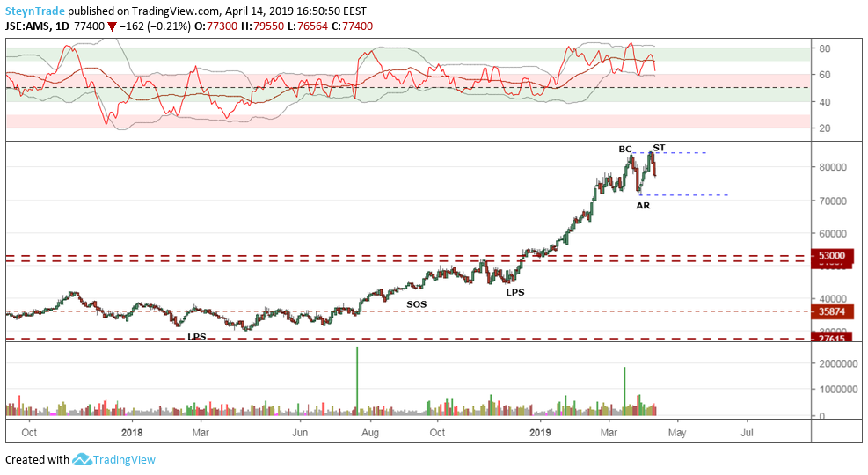Select the BC annotation on the chart
868x475 pixels.
point(625,149)
